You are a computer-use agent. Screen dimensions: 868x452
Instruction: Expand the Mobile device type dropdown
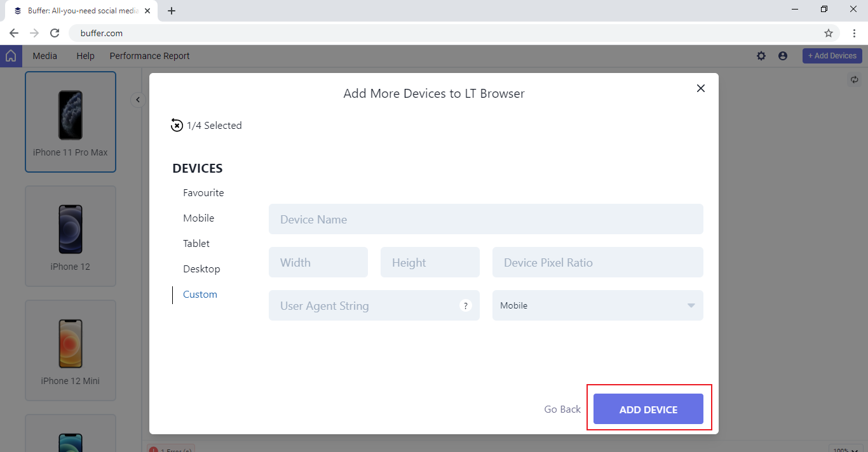click(x=691, y=305)
